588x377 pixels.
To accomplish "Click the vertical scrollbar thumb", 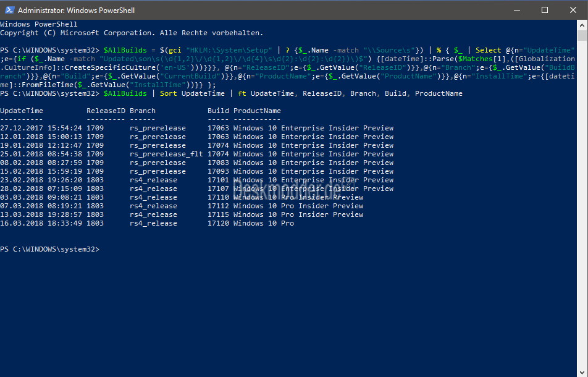I will (x=582, y=36).
